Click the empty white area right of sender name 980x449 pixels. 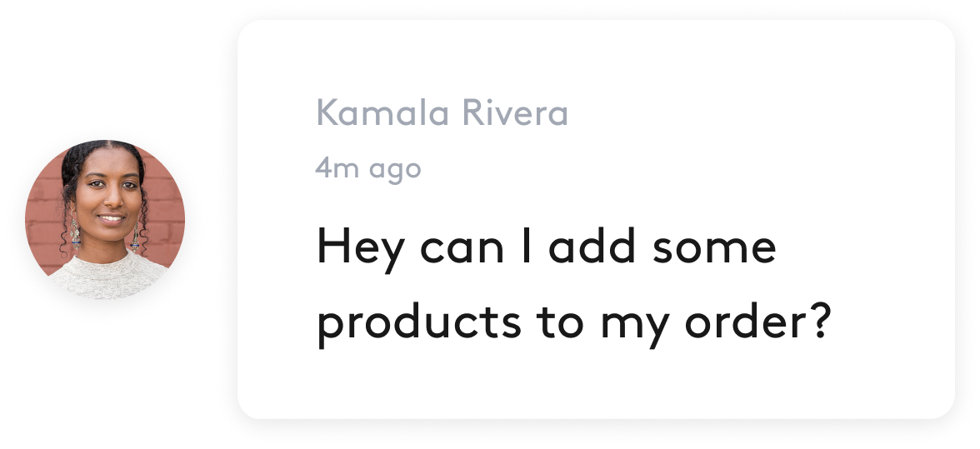750,113
